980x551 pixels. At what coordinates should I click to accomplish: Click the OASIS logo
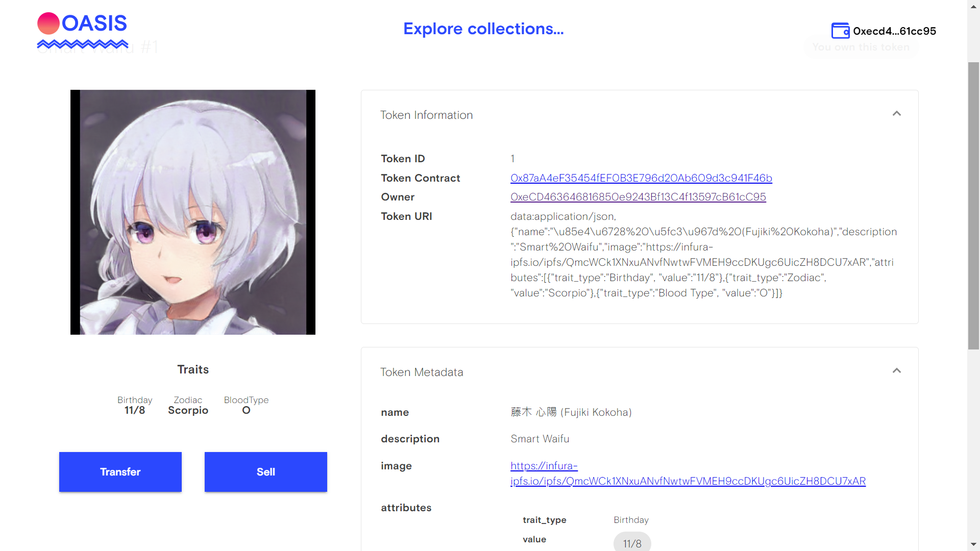(82, 30)
